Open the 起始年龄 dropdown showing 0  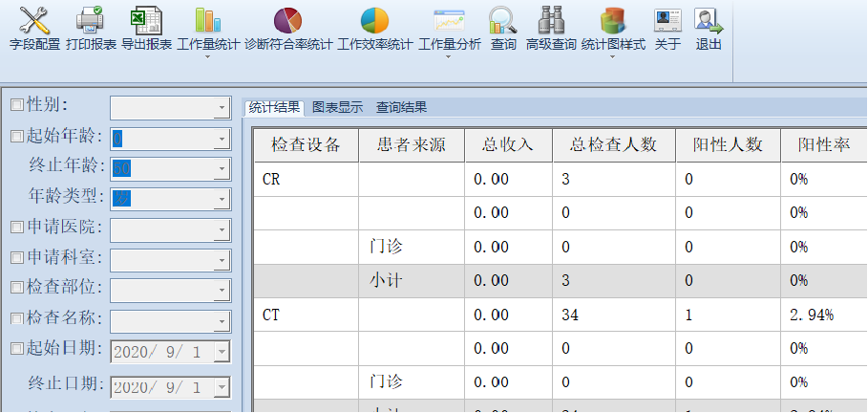coord(222,139)
